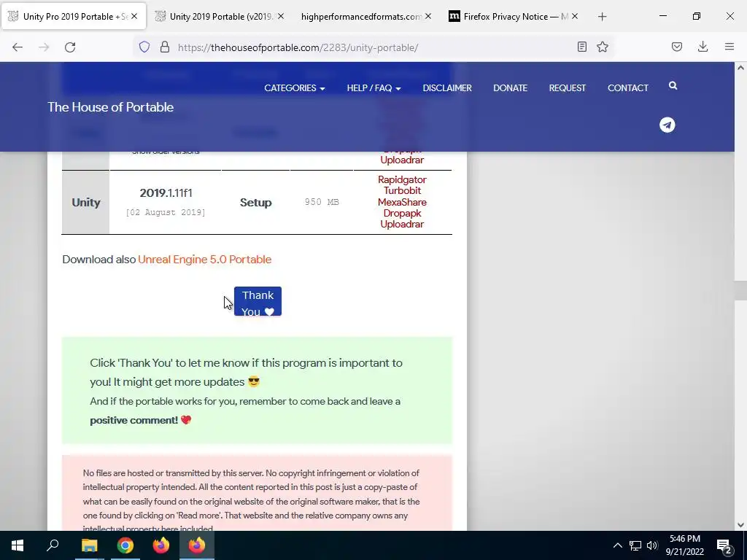The width and height of the screenshot is (747, 560).
Task: Close the Unity 2019 Portable (v2019 tab
Action: [x=281, y=16]
